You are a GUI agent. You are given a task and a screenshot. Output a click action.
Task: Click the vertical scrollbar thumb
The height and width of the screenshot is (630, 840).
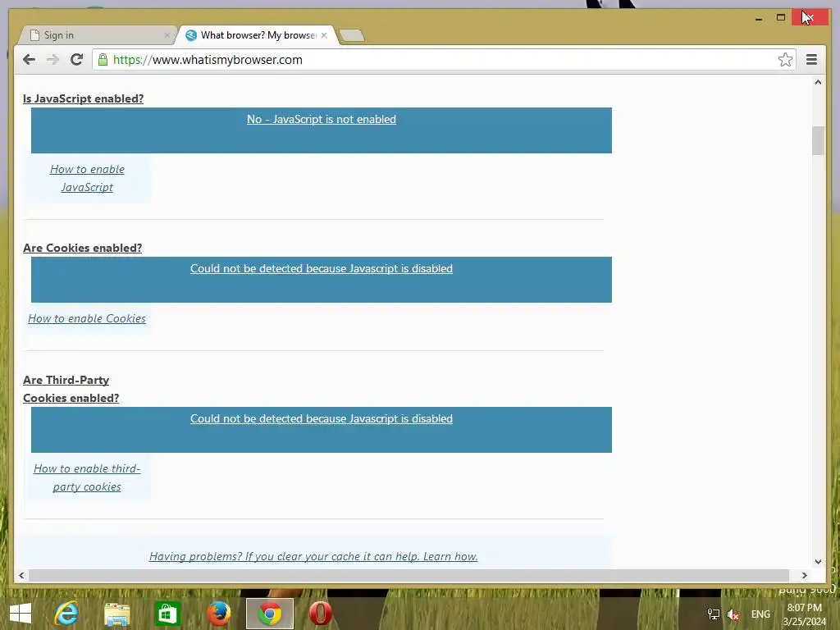tap(818, 140)
